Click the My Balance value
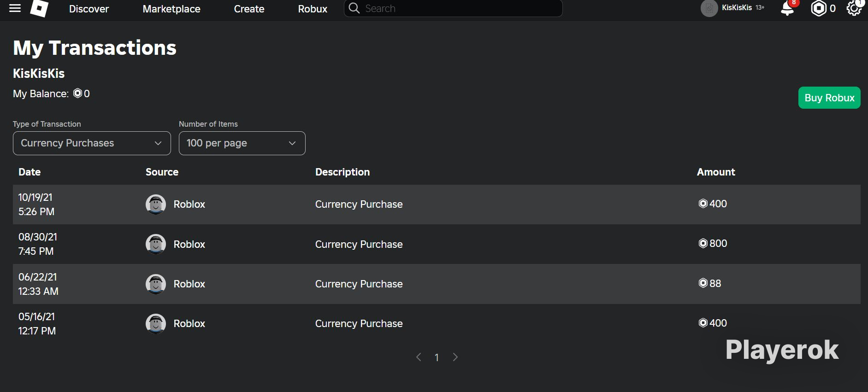This screenshot has width=868, height=392. (x=82, y=94)
